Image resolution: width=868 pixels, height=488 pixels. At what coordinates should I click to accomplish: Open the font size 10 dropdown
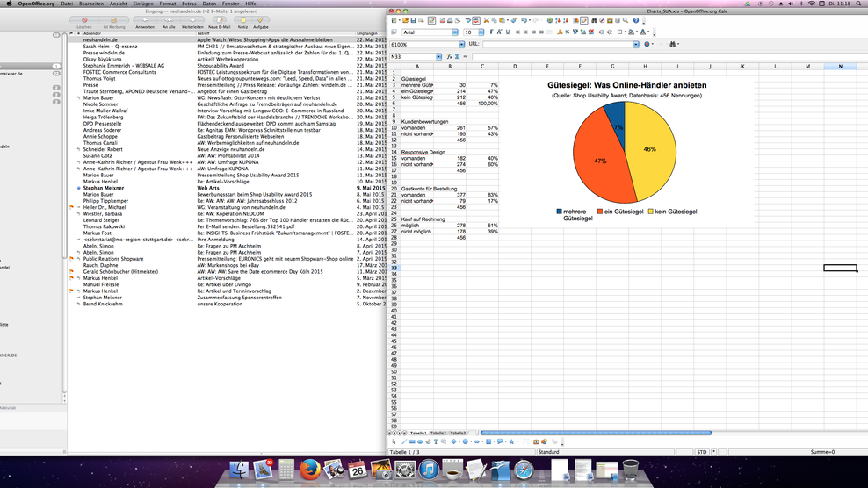pos(481,32)
